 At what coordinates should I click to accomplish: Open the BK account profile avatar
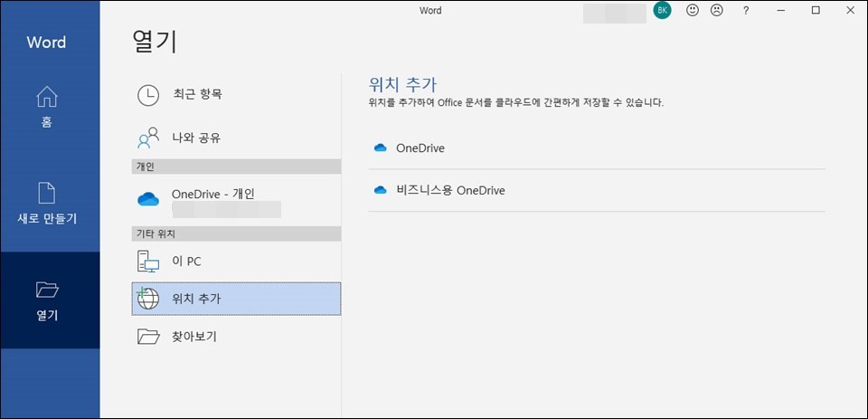[x=662, y=11]
